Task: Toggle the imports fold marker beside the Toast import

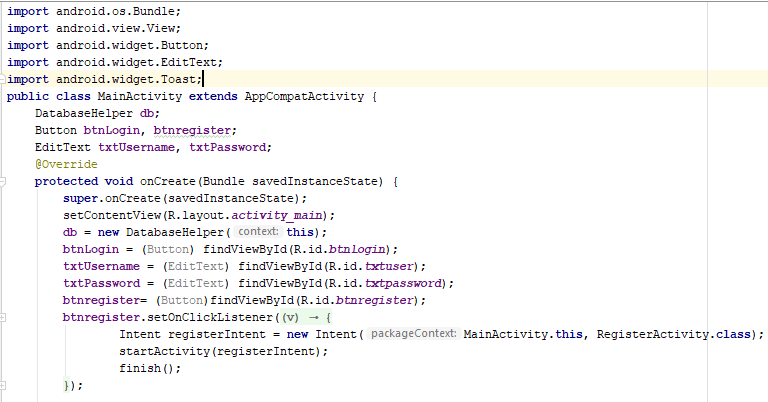Action: coord(2,79)
